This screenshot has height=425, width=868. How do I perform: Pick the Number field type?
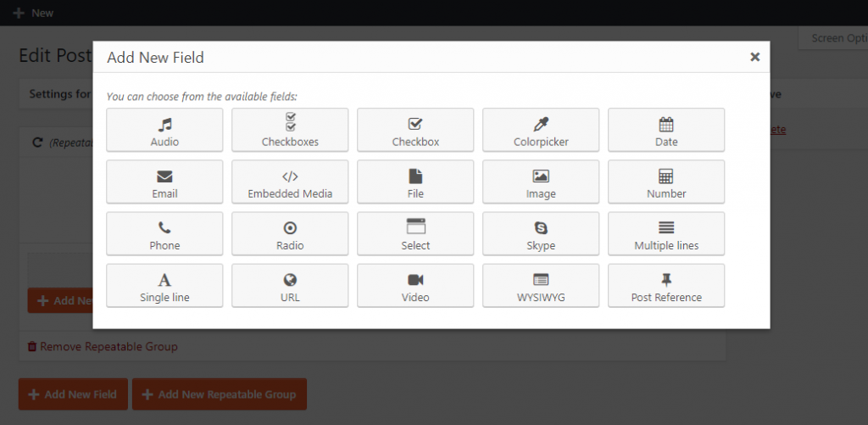666,182
